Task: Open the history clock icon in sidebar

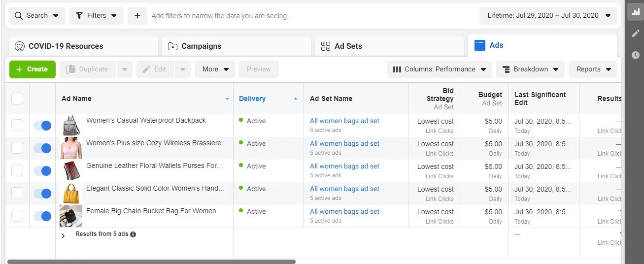Action: pyautogui.click(x=636, y=55)
